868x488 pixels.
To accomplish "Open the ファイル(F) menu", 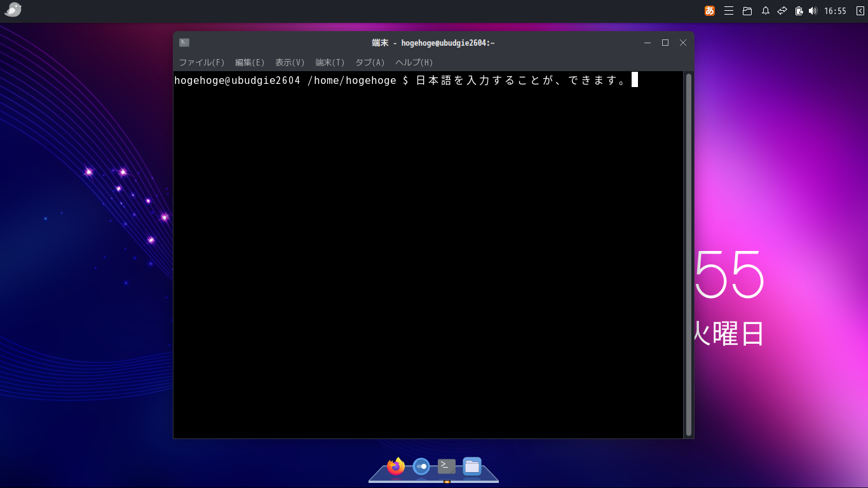I will pos(201,62).
